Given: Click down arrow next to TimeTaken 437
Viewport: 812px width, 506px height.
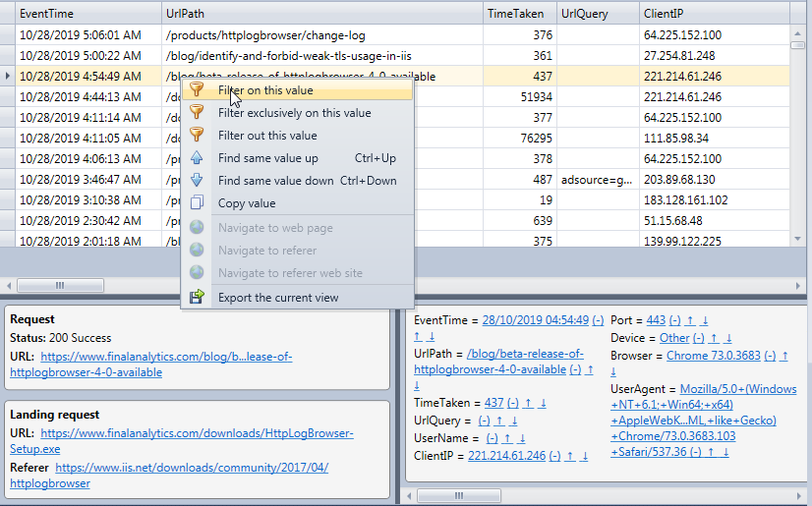Looking at the screenshot, I should point(543,403).
